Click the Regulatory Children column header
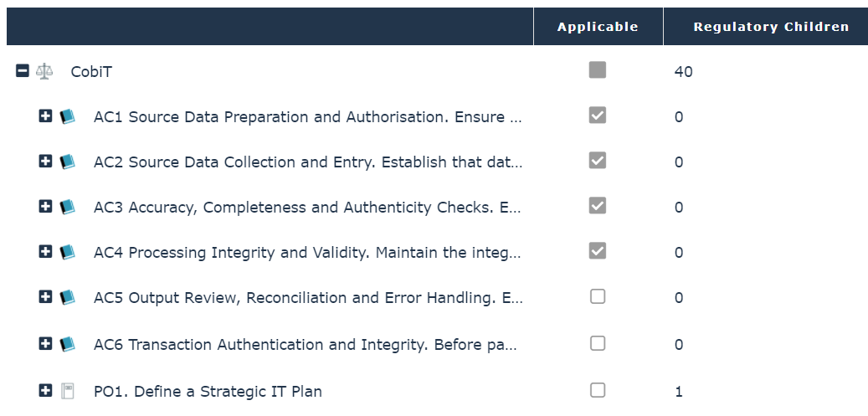868x416 pixels. 771,27
